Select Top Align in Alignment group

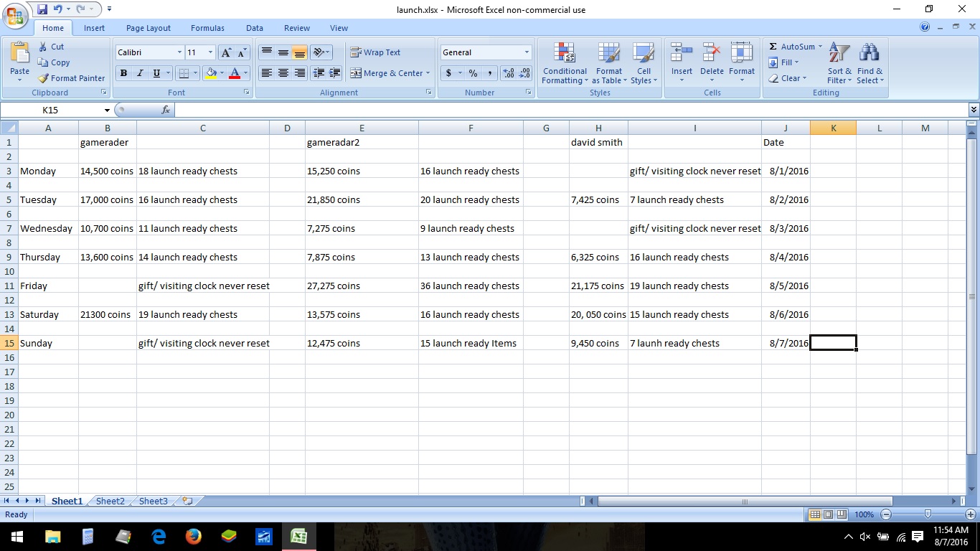266,52
